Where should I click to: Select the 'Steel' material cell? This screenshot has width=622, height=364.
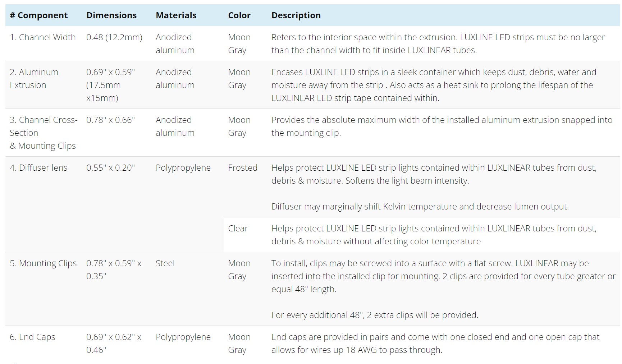tap(165, 263)
